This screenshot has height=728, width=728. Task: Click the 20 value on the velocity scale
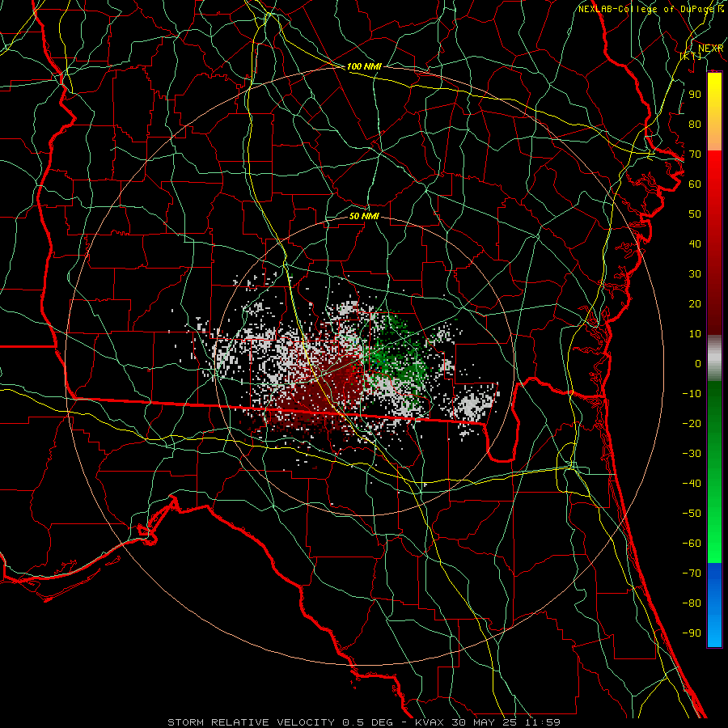(695, 303)
